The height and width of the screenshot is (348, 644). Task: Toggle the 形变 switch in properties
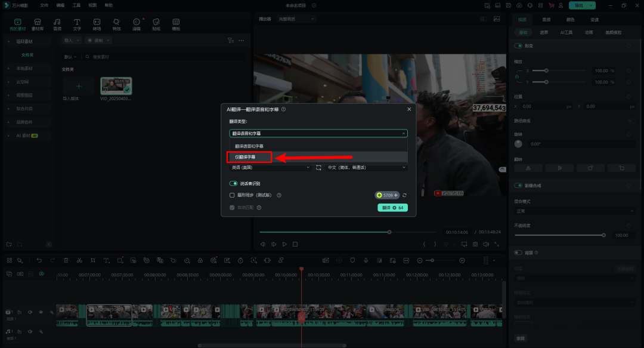[518, 45]
